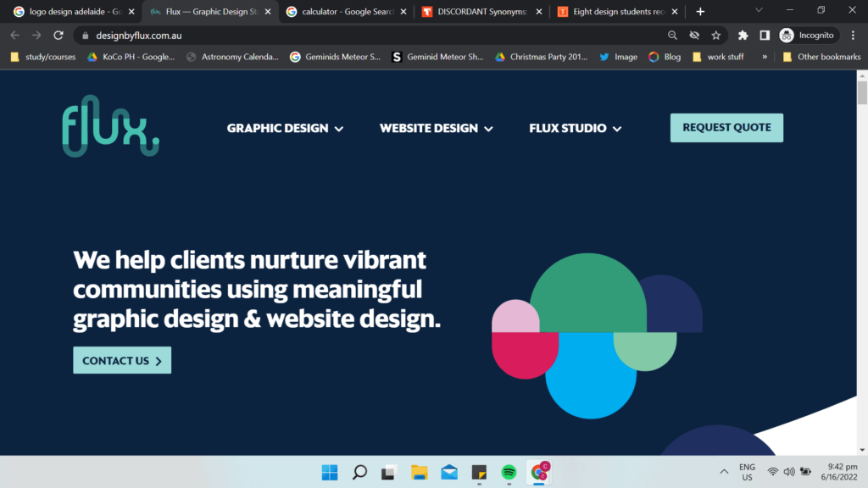Screen dimensions: 868x488
Task: Open the KoCo PH Google bookmark
Action: tap(131, 57)
